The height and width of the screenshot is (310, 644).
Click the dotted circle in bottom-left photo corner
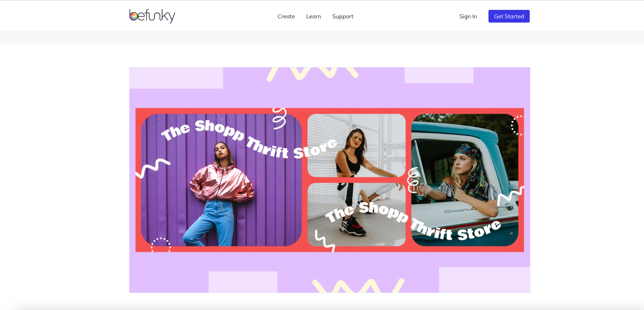tap(161, 244)
